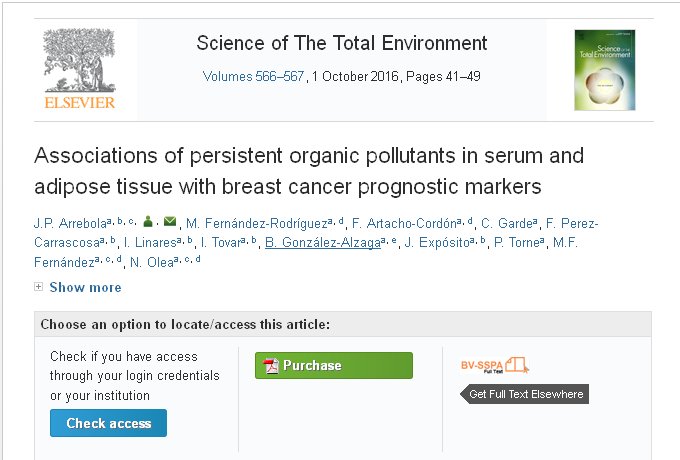Click the email envelope icon for J.P. Arrebola

[x=169, y=222]
